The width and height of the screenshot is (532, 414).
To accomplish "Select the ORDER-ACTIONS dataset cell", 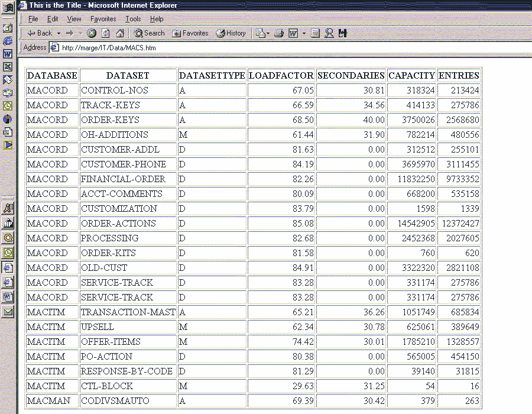I will [128, 224].
